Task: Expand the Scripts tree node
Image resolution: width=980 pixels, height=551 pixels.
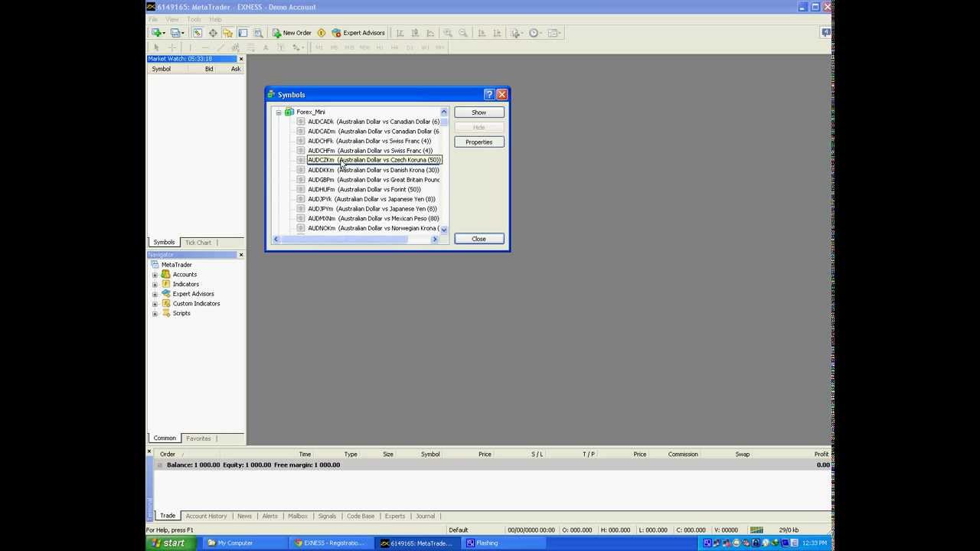Action: point(155,314)
